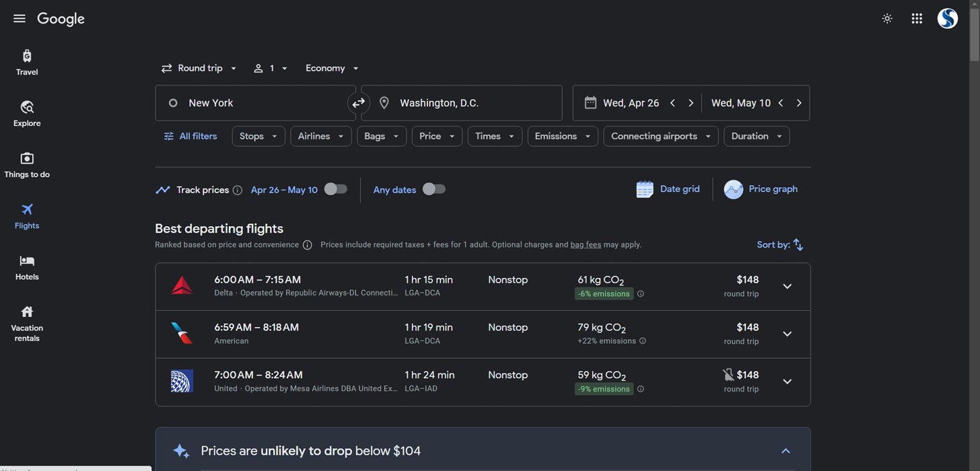
Task: Click the calendar icon in departure date
Action: click(x=590, y=103)
